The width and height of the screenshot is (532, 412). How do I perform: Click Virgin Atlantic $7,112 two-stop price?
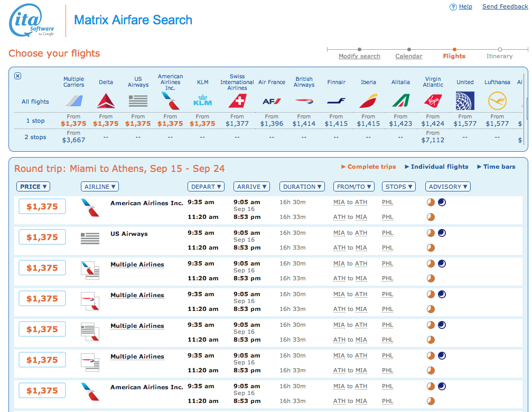433,140
